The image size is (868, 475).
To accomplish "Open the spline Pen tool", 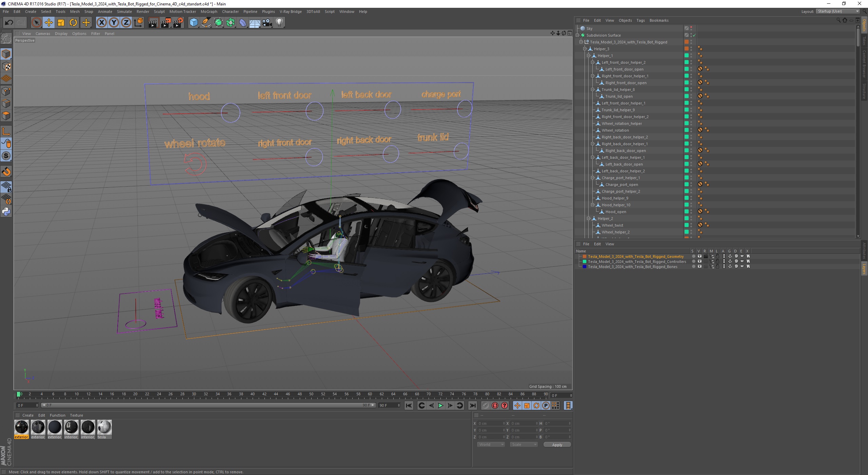I will coord(206,23).
